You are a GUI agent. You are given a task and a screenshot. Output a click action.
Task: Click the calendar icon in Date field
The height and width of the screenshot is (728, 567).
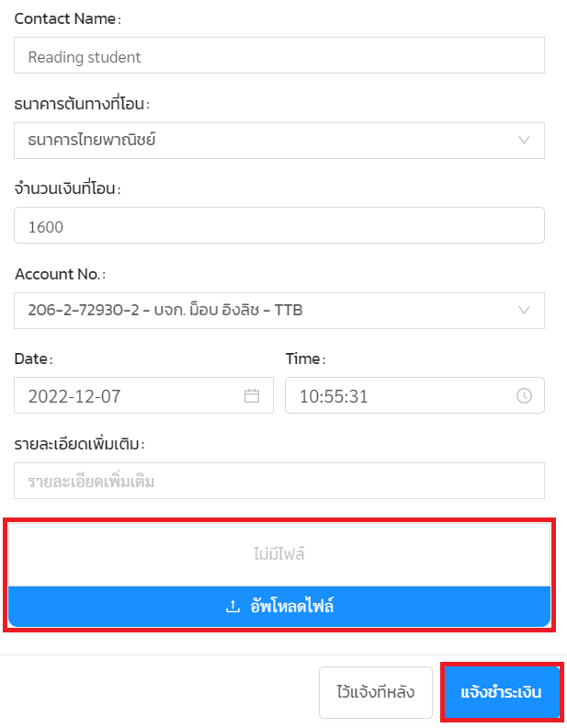click(252, 395)
